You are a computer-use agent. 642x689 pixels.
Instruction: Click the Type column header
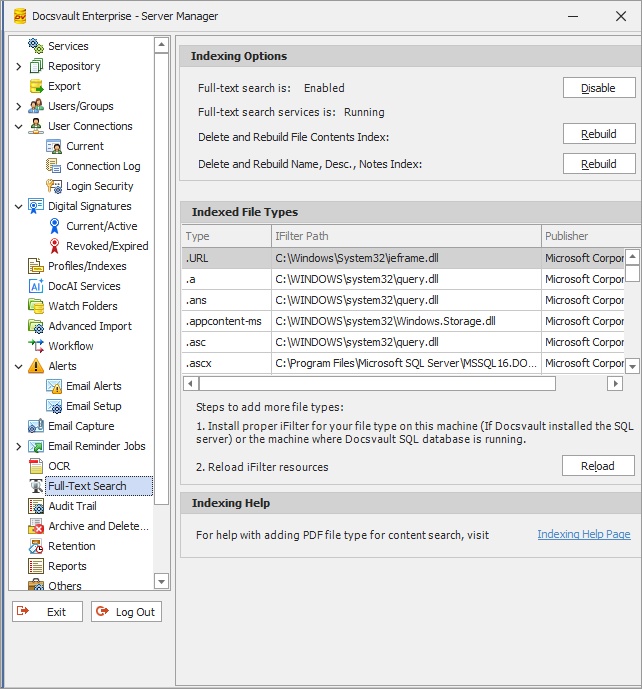[x=226, y=236]
